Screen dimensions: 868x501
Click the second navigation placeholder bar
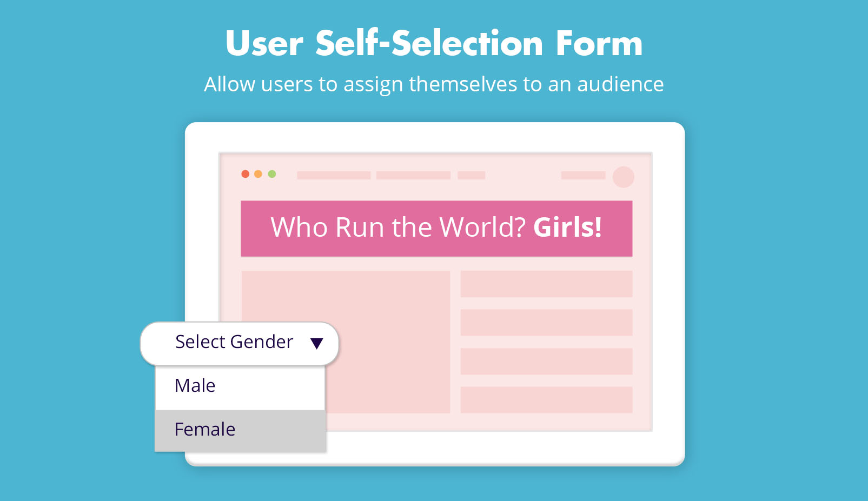413,175
